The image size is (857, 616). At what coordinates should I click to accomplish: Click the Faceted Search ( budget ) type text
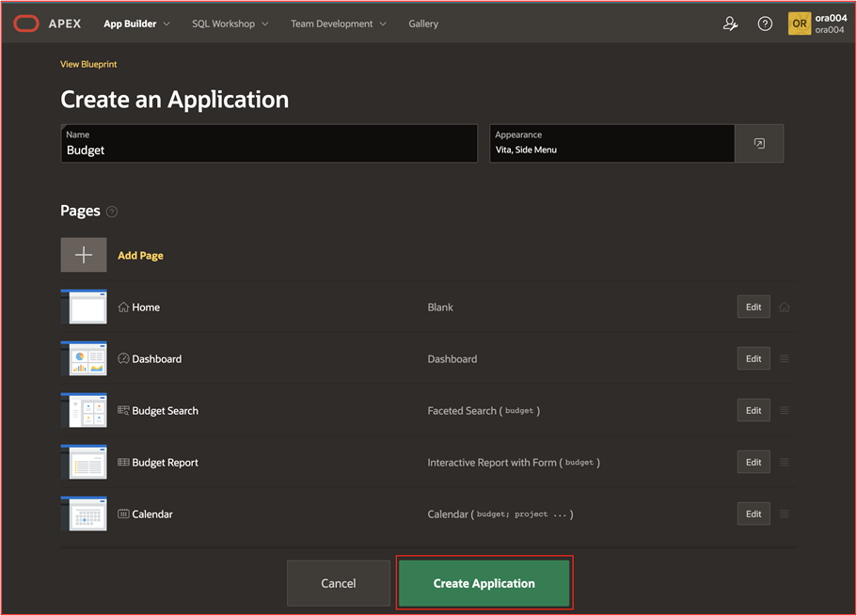point(484,410)
